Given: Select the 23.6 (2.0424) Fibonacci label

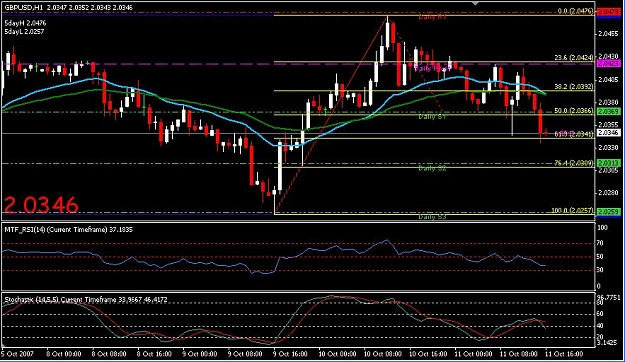Looking at the screenshot, I should (x=574, y=57).
